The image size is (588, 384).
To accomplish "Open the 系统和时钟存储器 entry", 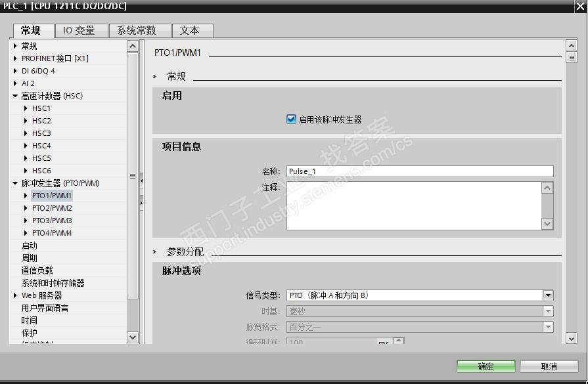I will point(53,283).
